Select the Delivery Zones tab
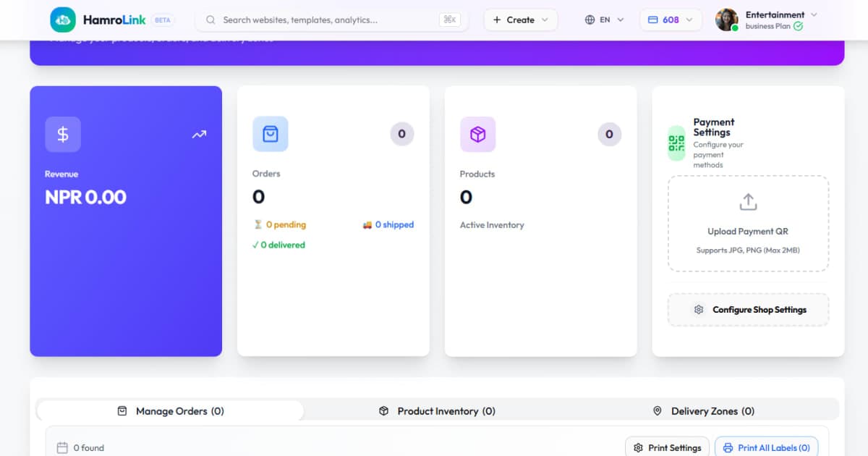868x456 pixels. [703, 411]
